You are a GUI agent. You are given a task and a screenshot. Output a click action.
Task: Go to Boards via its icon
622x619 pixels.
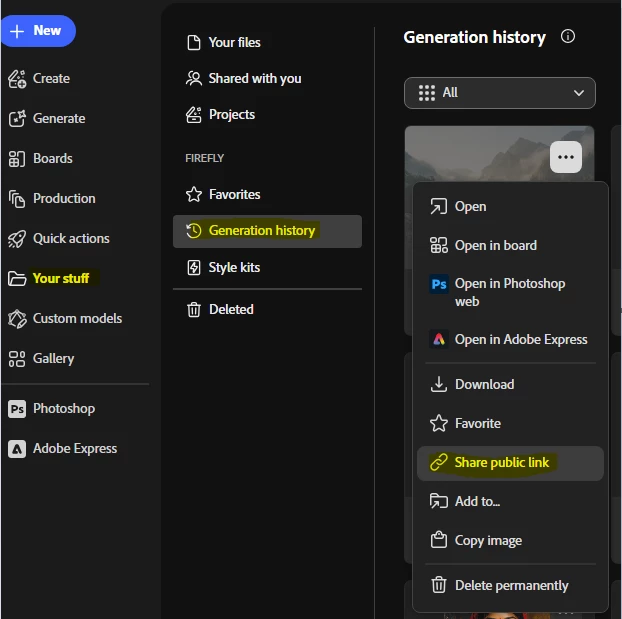coord(17,159)
